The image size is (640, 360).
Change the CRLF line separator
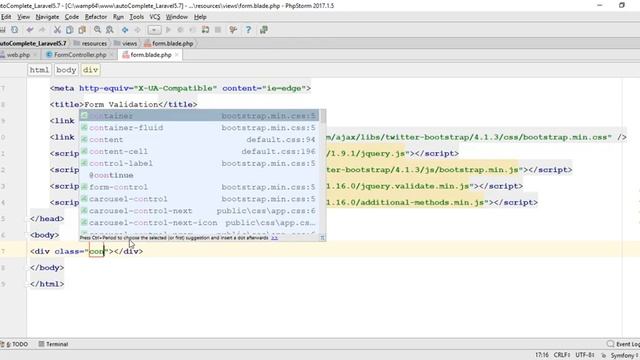[562, 355]
